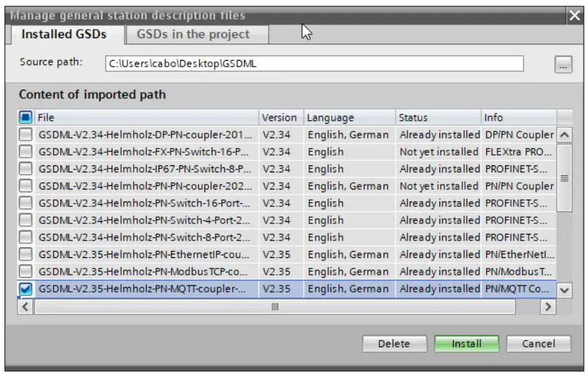Check the PN-Switch-8-Port GSDML file checkbox

(x=25, y=237)
